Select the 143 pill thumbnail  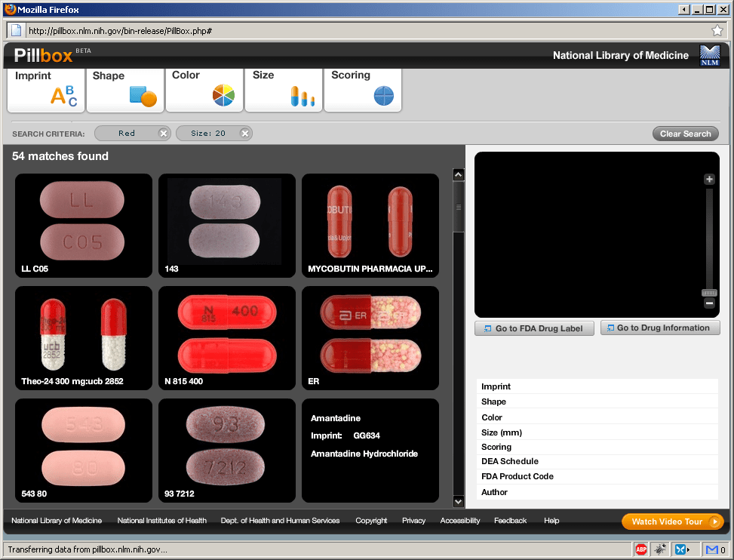tap(226, 226)
